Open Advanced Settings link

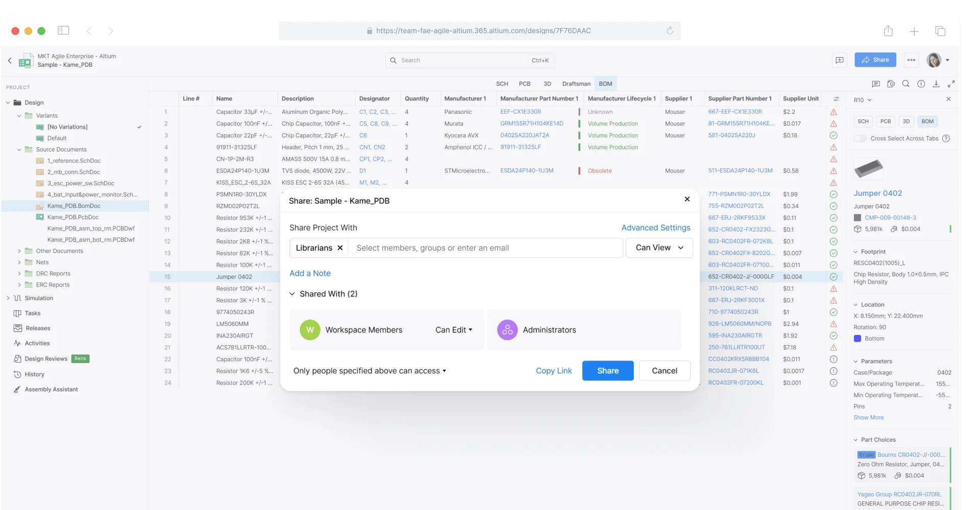(x=655, y=227)
